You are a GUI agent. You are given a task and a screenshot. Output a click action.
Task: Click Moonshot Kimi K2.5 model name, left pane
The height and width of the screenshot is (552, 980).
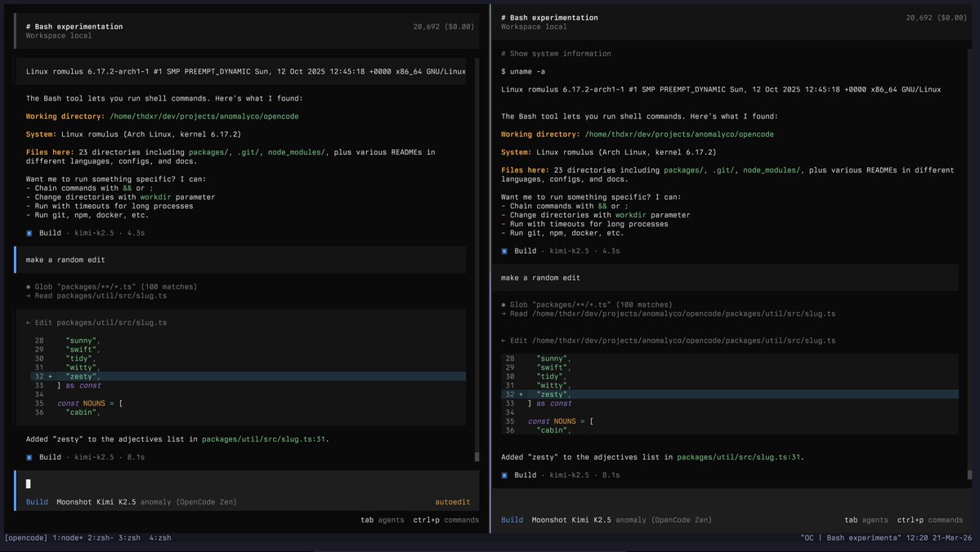pos(96,502)
